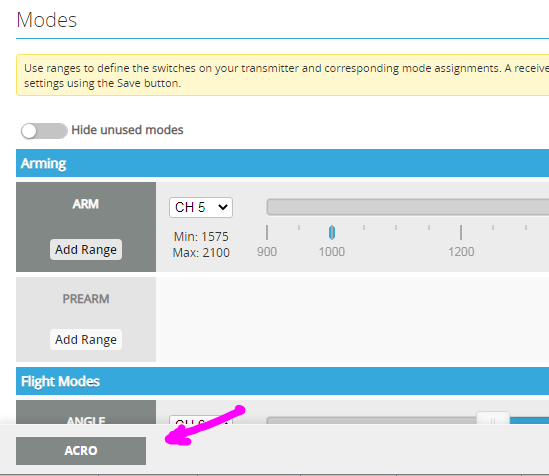This screenshot has width=549, height=476.
Task: Add a range to the PREARM mode
Action: [x=86, y=340]
